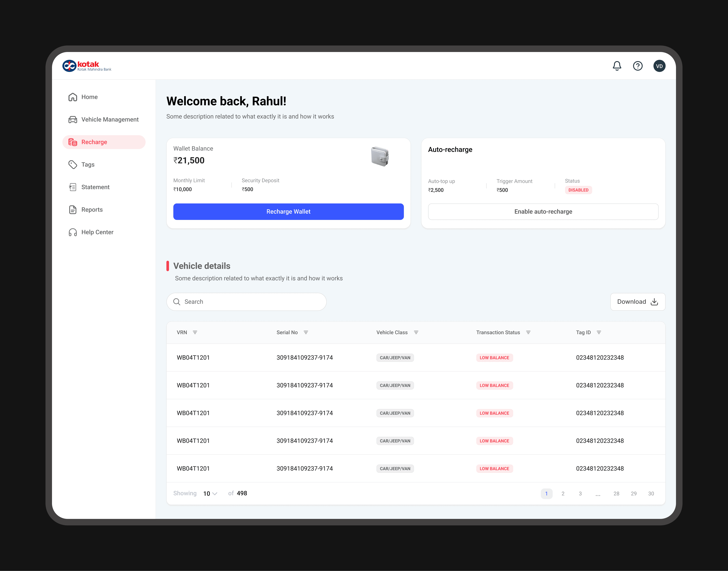Viewport: 728px width, 571px height.
Task: Go to Home in sidebar
Action: pos(89,97)
